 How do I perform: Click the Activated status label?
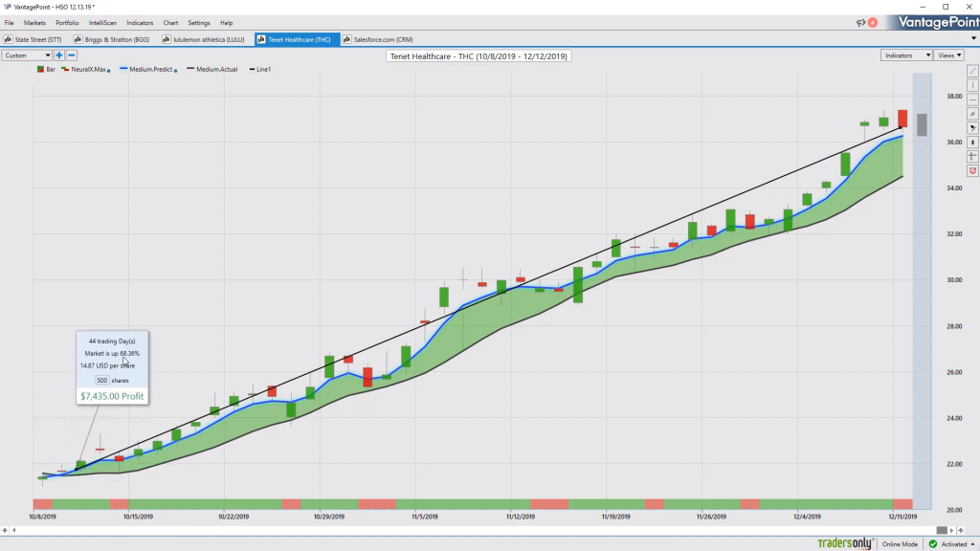click(954, 544)
